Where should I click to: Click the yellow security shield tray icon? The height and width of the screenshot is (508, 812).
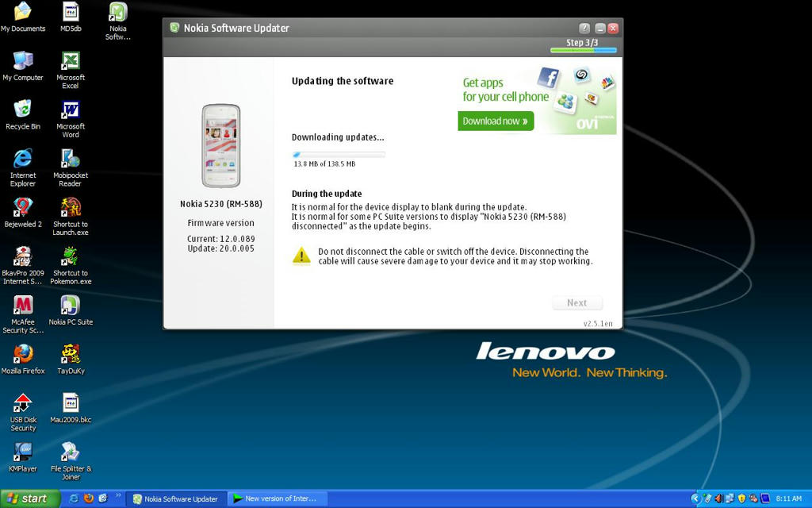pyautogui.click(x=741, y=498)
